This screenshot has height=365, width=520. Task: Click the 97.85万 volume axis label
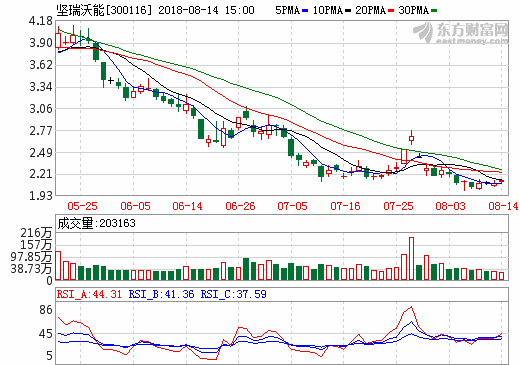[x=32, y=257]
